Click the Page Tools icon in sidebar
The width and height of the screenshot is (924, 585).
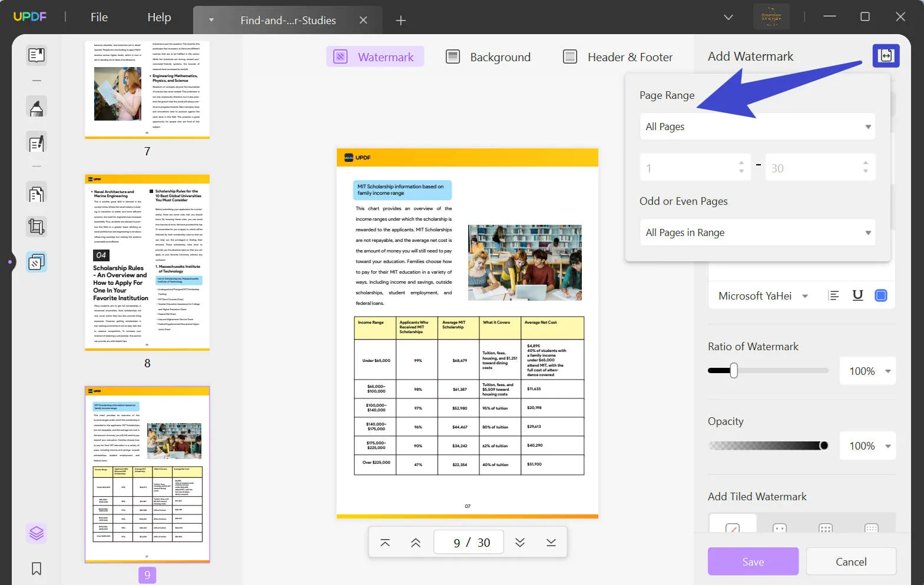[x=37, y=262]
